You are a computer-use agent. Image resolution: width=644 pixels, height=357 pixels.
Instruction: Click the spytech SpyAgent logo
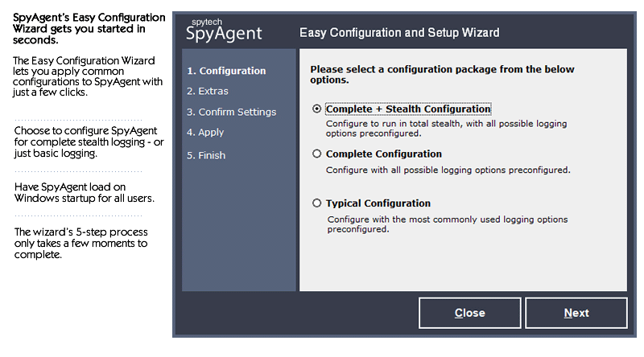pyautogui.click(x=224, y=31)
